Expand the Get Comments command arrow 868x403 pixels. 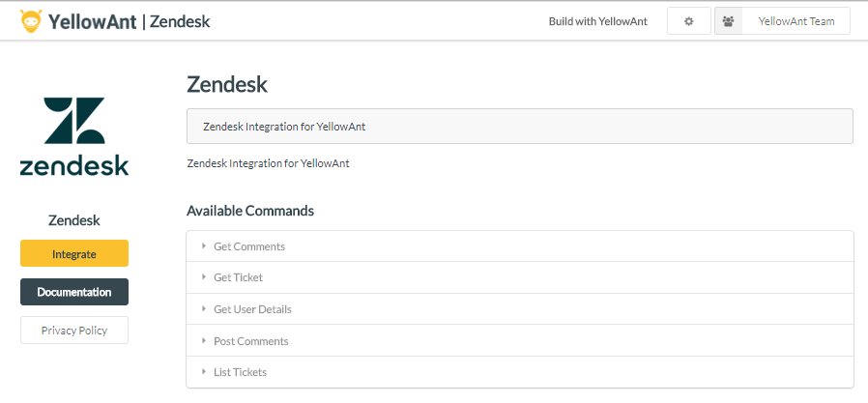[204, 246]
